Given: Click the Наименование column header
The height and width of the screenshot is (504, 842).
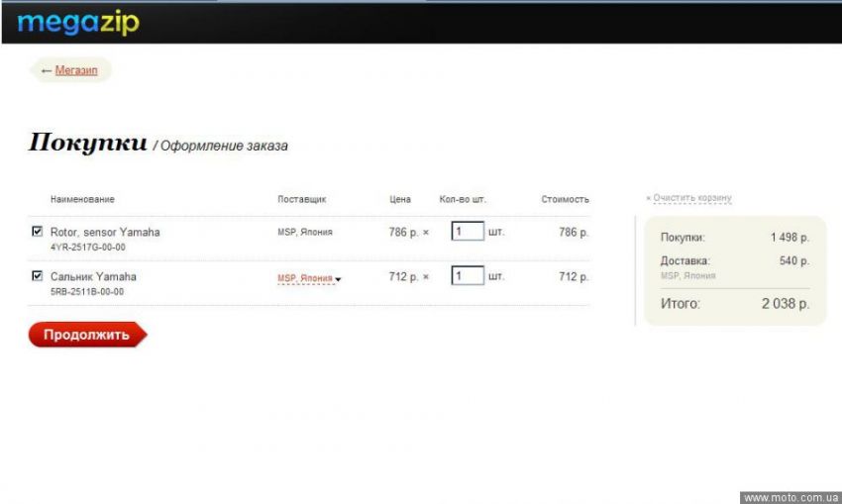Looking at the screenshot, I should [82, 199].
